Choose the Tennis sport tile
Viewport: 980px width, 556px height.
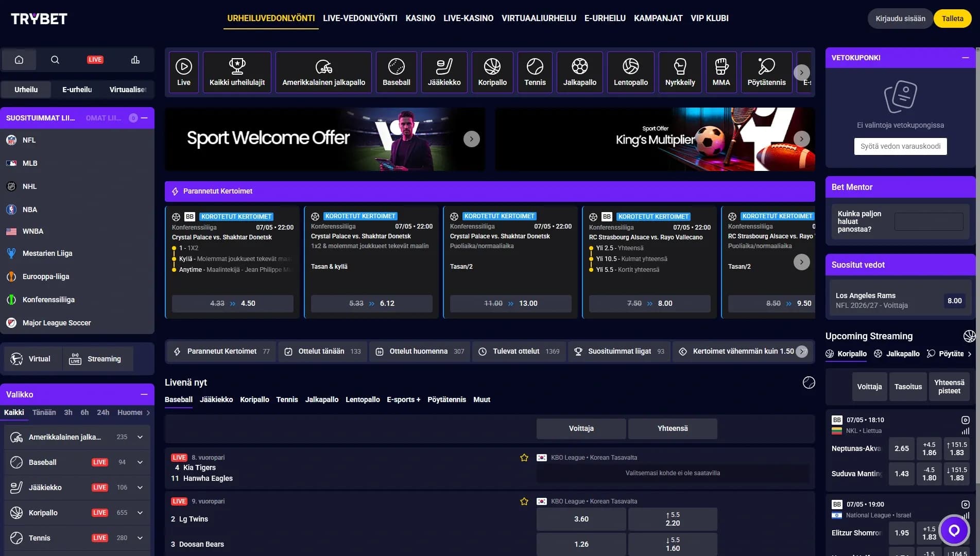point(535,72)
